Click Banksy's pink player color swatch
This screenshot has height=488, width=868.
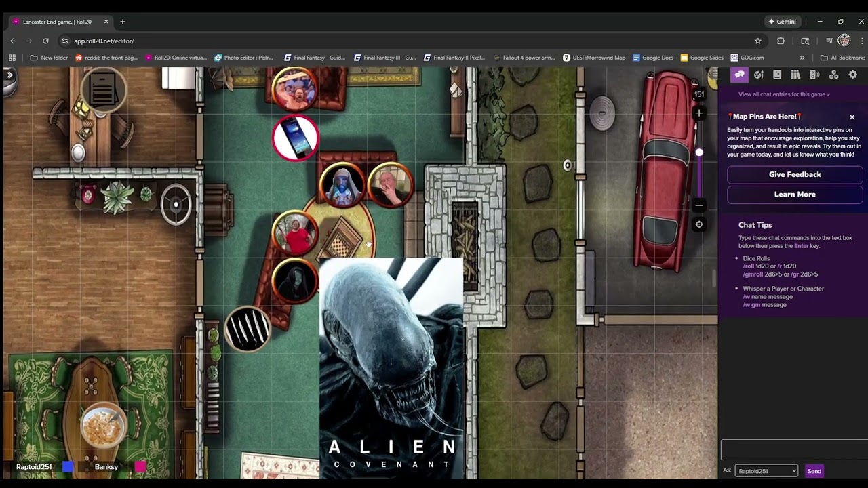(140, 467)
